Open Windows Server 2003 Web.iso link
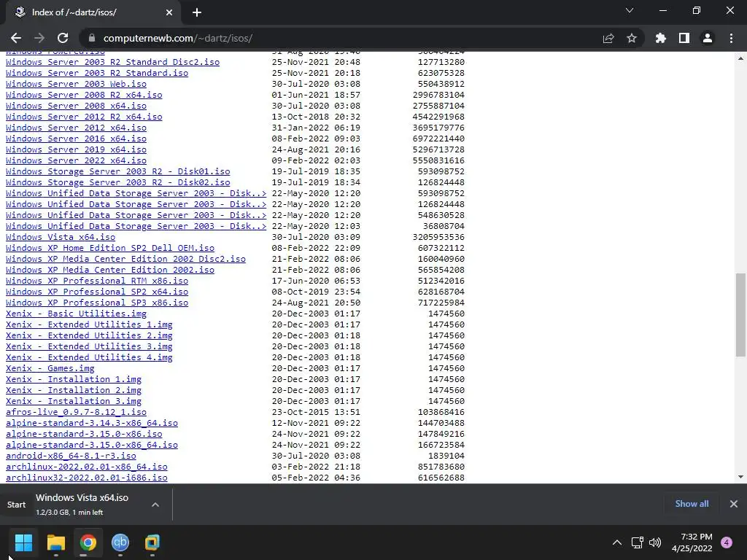The image size is (747, 560). pos(76,84)
